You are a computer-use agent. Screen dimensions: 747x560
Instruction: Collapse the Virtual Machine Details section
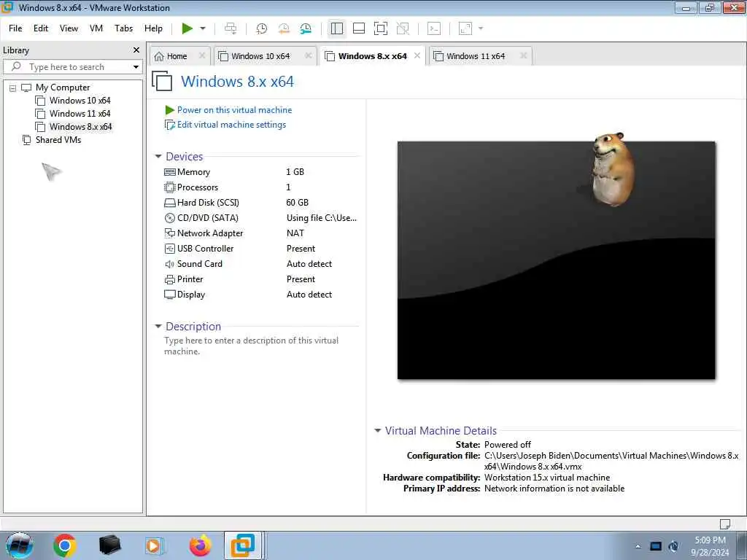[377, 430]
